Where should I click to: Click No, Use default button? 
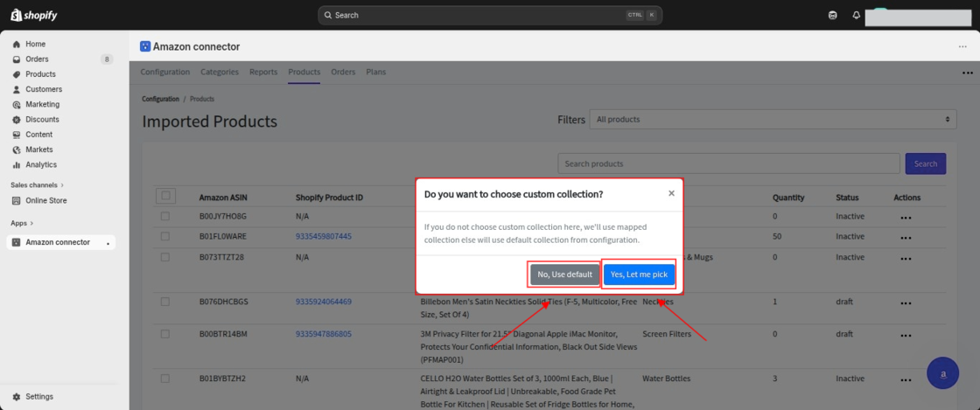point(564,274)
